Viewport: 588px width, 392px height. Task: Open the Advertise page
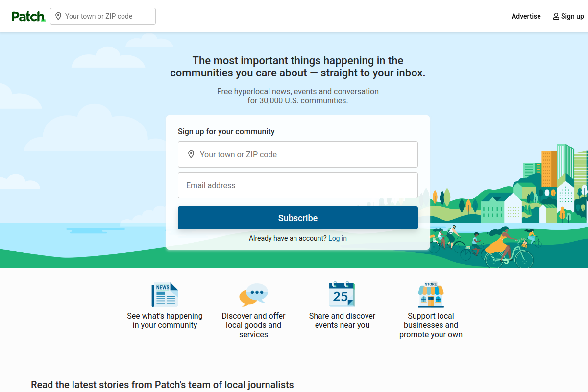pyautogui.click(x=526, y=16)
